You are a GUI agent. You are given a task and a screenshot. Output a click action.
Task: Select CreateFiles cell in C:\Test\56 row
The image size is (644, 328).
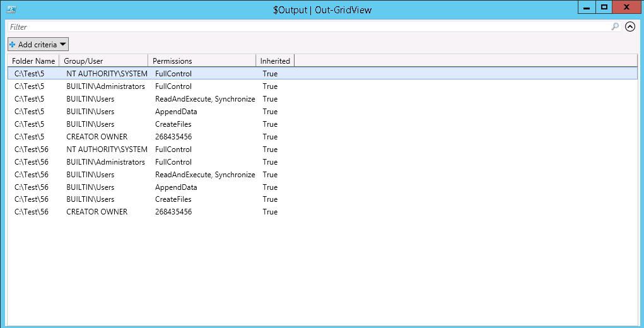click(x=173, y=199)
